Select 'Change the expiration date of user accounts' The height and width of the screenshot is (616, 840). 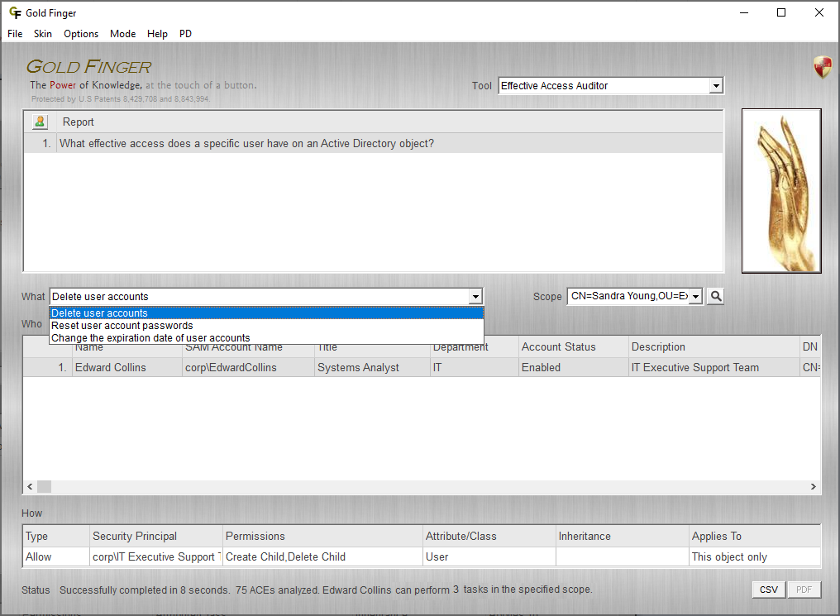click(266, 337)
